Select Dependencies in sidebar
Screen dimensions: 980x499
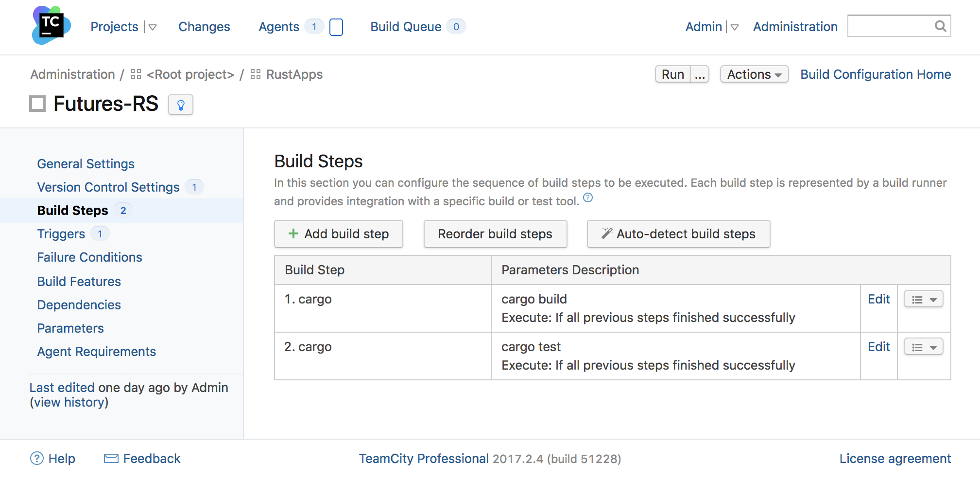coord(79,305)
